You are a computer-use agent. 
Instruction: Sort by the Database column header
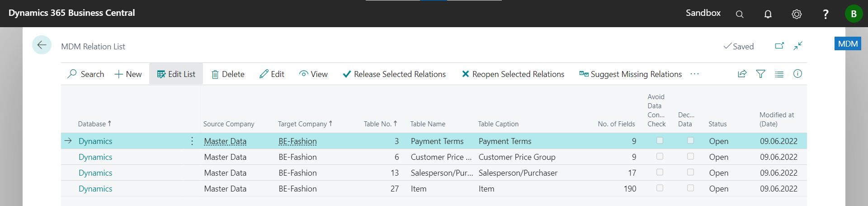pos(94,124)
